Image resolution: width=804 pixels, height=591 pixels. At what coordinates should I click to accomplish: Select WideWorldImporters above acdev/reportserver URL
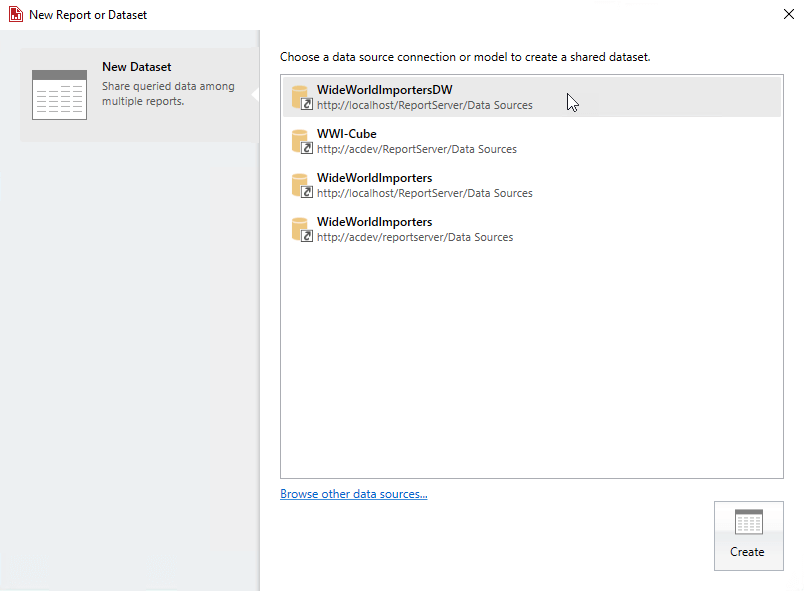374,222
